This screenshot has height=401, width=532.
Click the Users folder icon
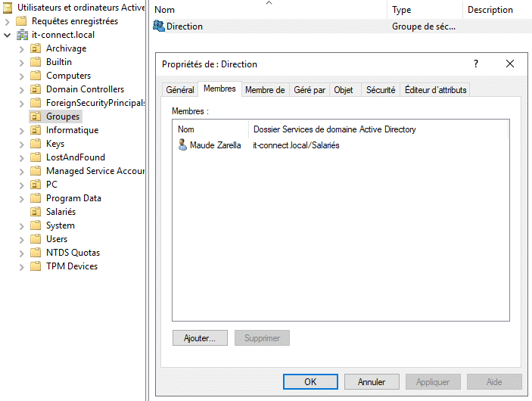pyautogui.click(x=36, y=239)
